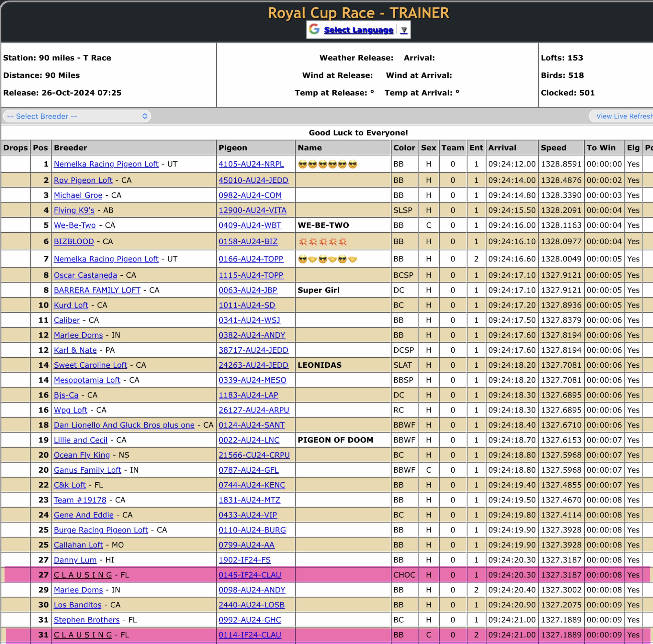Open pigeon 45010-AU24-JEDD link

[253, 180]
